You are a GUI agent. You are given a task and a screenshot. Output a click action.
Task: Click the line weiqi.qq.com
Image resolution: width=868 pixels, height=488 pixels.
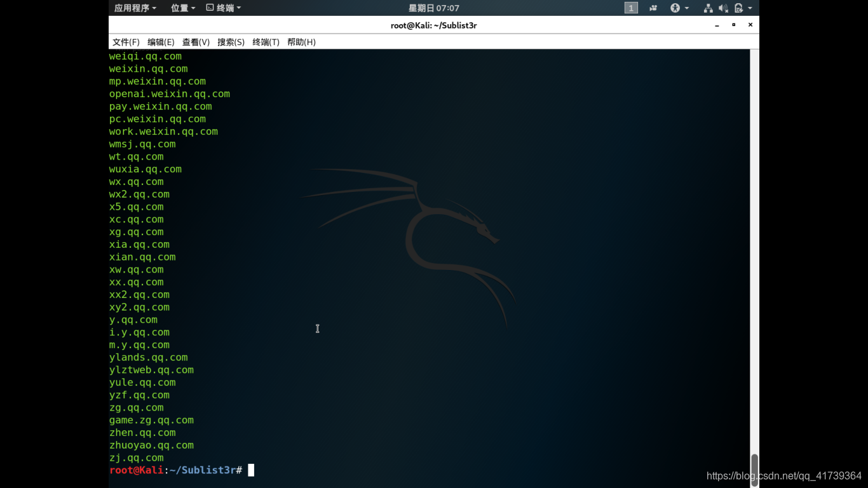coord(146,56)
